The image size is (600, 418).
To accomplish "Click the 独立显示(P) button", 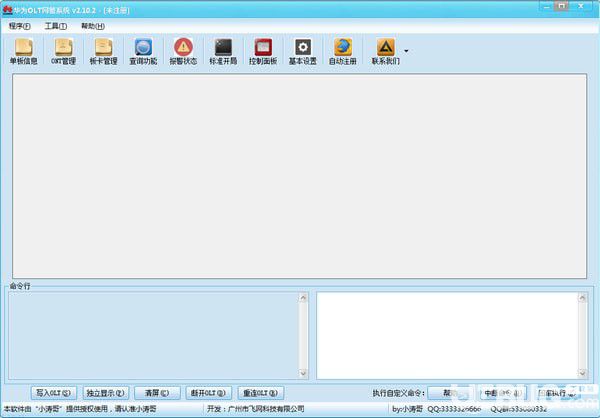I will click(x=106, y=393).
